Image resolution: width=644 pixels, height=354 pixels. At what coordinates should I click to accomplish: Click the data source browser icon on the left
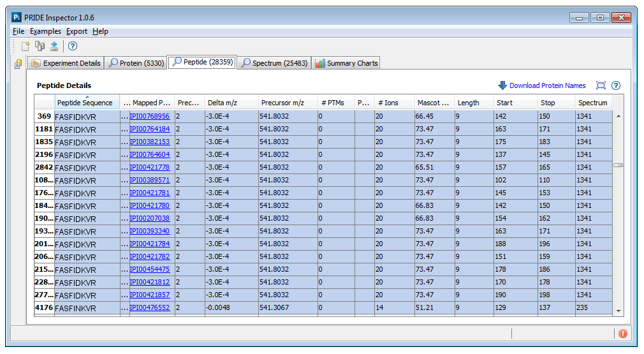pos(18,64)
